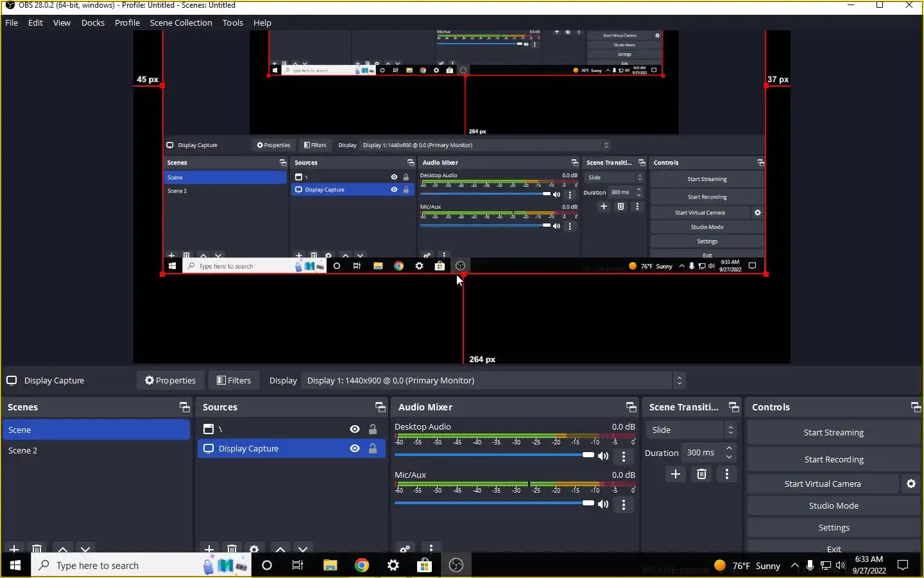The image size is (924, 578).
Task: Open the Settings button in Controls
Action: pos(834,527)
